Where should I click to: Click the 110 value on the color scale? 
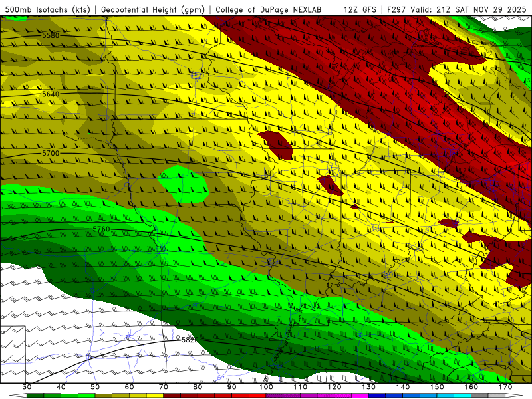[x=301, y=387]
